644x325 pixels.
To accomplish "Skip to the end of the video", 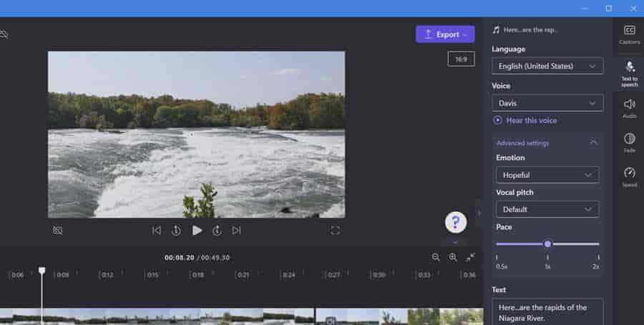I will [x=236, y=231].
